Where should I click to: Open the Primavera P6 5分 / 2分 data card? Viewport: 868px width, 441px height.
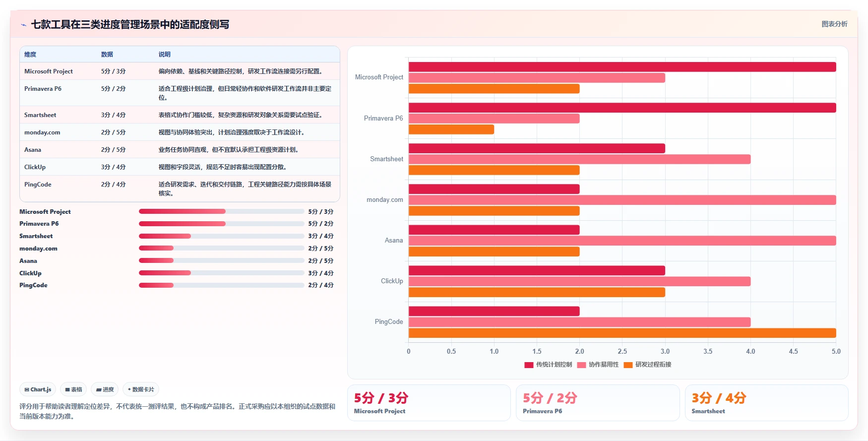598,403
